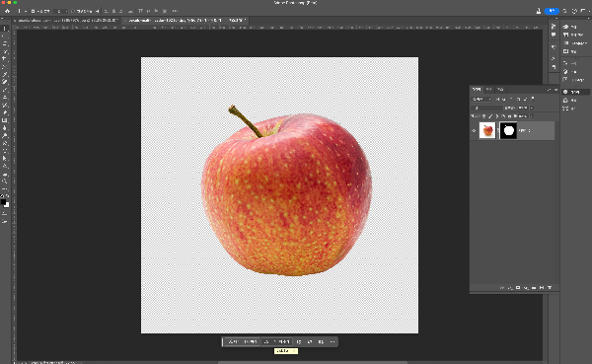This screenshot has height=364, width=592.
Task: Toggle visibility eye of the apple layer
Action: [474, 130]
